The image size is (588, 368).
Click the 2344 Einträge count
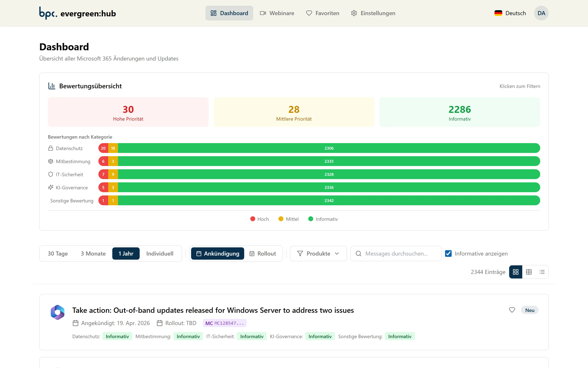point(488,272)
